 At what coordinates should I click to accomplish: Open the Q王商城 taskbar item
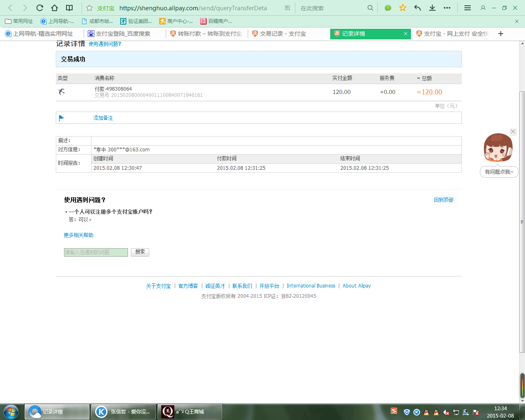(x=190, y=412)
